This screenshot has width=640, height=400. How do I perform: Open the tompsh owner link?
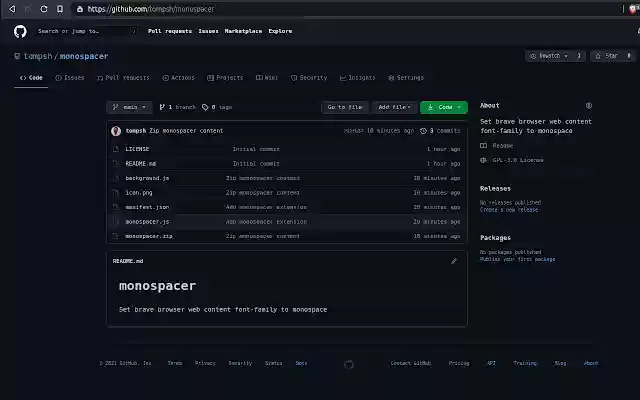(38, 56)
